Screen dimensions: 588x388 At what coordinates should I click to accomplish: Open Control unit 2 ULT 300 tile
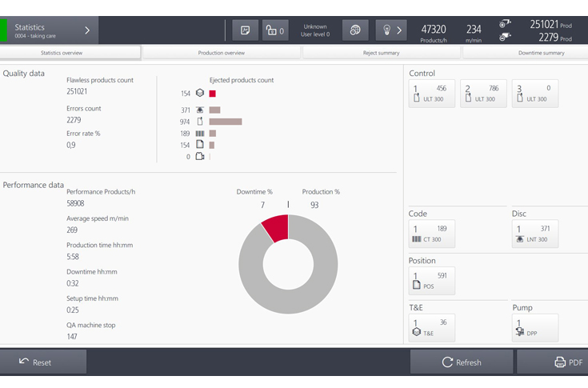[x=483, y=93]
